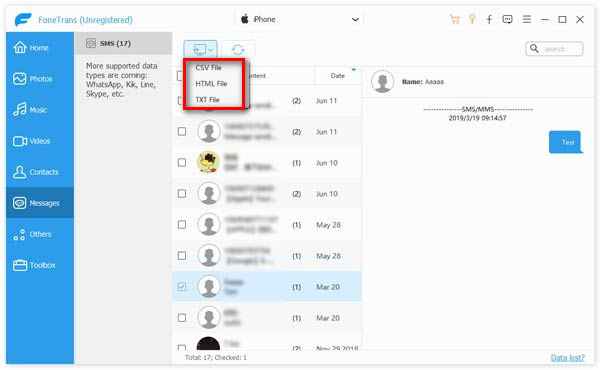The image size is (600, 370).
Task: Tick the Jun 10 conversation with cartoon avatar
Action: pos(182,163)
